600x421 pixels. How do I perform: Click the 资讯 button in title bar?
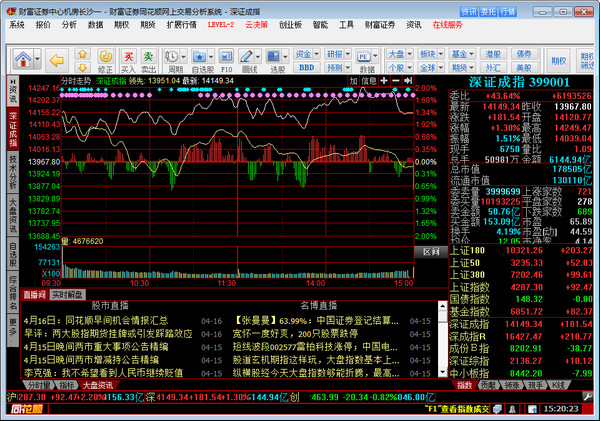[x=469, y=12]
